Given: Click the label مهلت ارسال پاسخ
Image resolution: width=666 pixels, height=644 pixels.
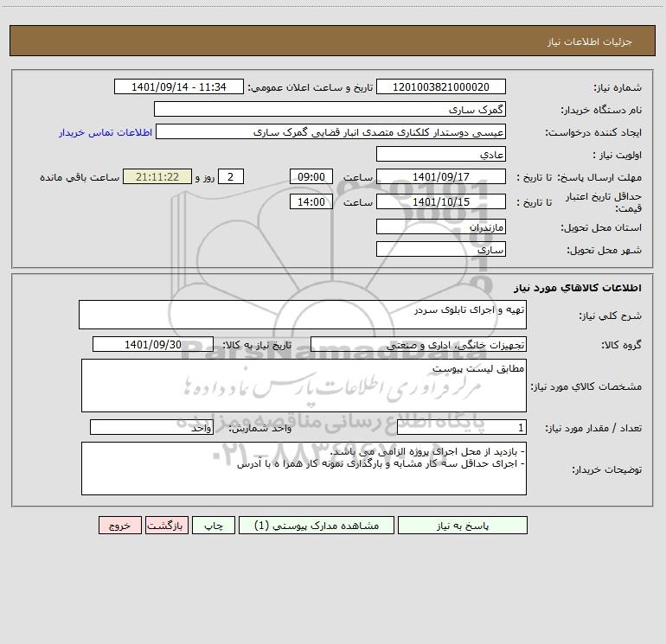Looking at the screenshot, I should tap(599, 177).
